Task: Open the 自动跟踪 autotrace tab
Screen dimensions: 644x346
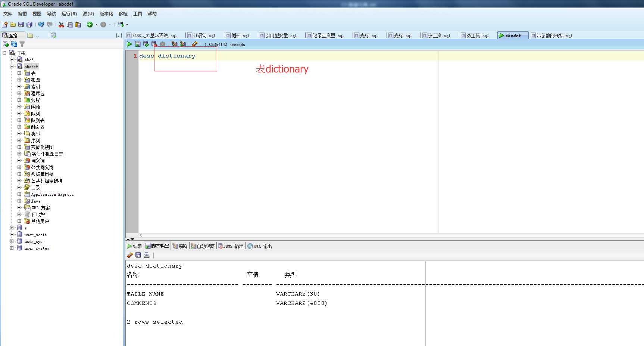Action: coord(203,246)
